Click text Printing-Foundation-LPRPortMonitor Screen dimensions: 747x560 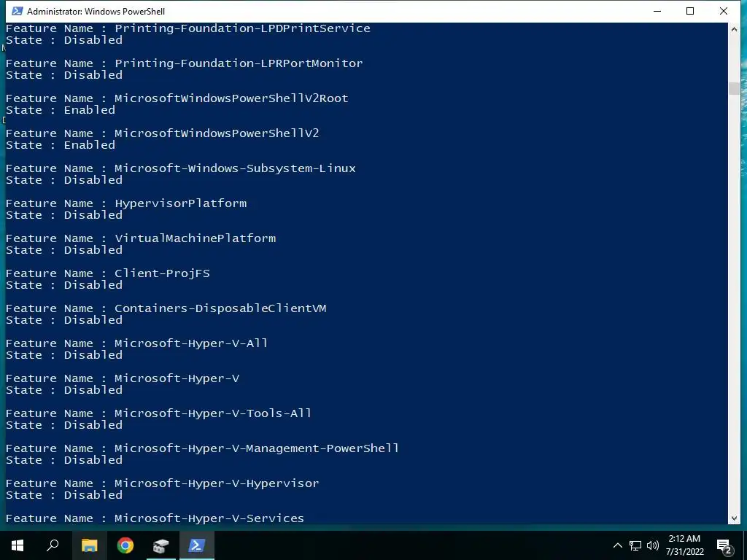tap(239, 63)
